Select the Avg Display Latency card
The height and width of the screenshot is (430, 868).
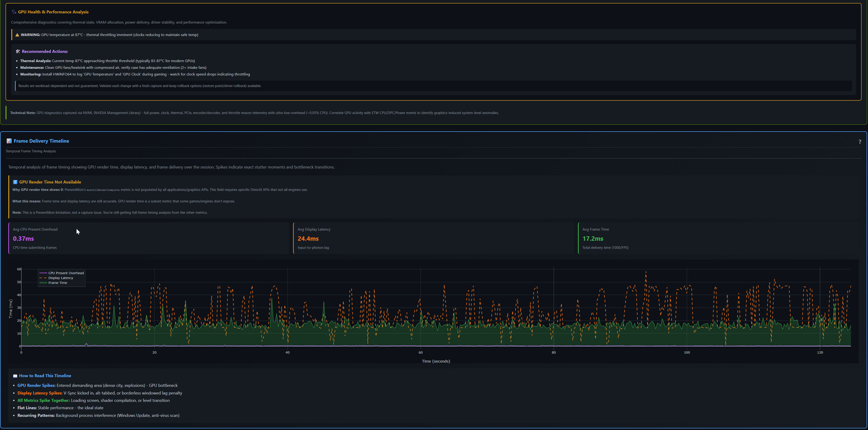click(x=434, y=238)
